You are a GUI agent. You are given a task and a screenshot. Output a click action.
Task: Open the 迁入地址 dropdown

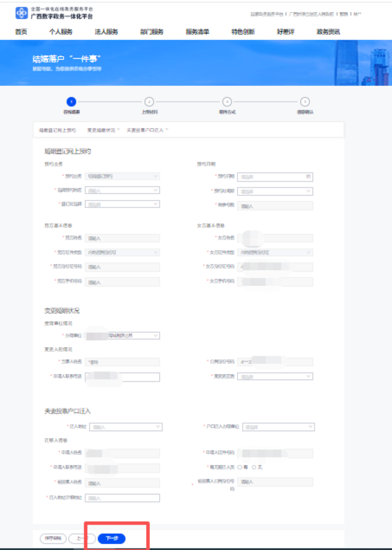pos(126,427)
